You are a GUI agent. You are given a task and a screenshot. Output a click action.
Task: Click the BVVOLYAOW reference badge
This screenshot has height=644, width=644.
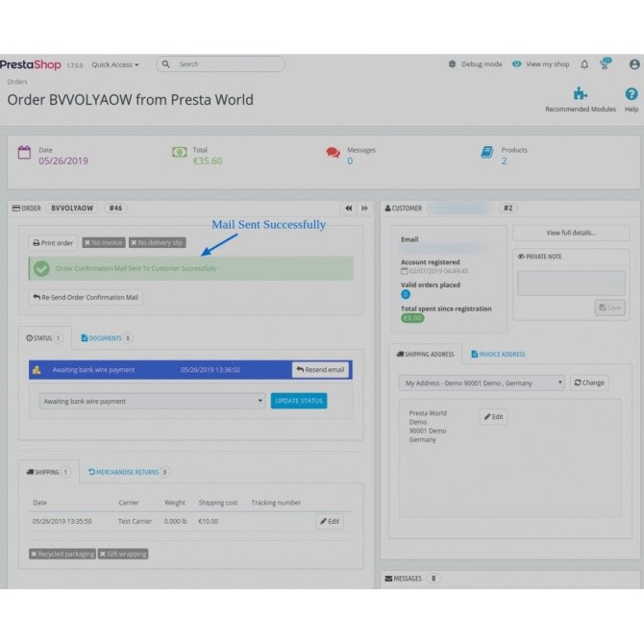(x=72, y=209)
